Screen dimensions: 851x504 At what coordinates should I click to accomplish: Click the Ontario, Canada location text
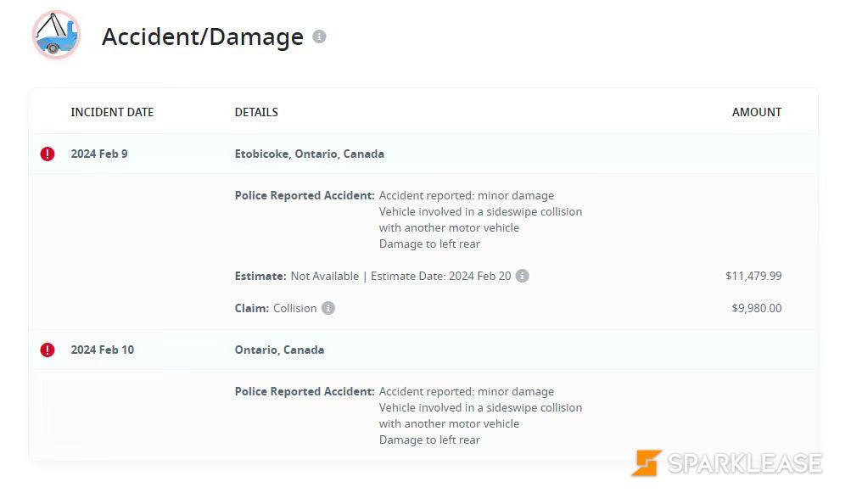click(x=279, y=350)
